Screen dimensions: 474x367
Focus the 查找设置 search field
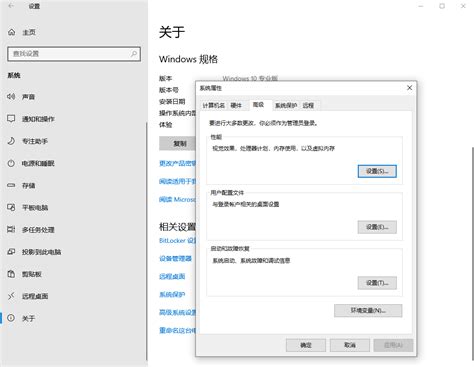(x=74, y=54)
